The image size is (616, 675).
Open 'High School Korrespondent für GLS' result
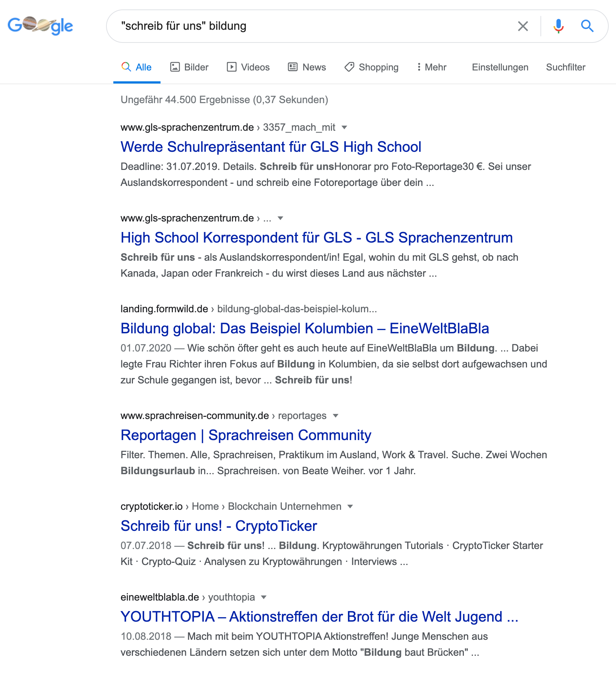(317, 237)
